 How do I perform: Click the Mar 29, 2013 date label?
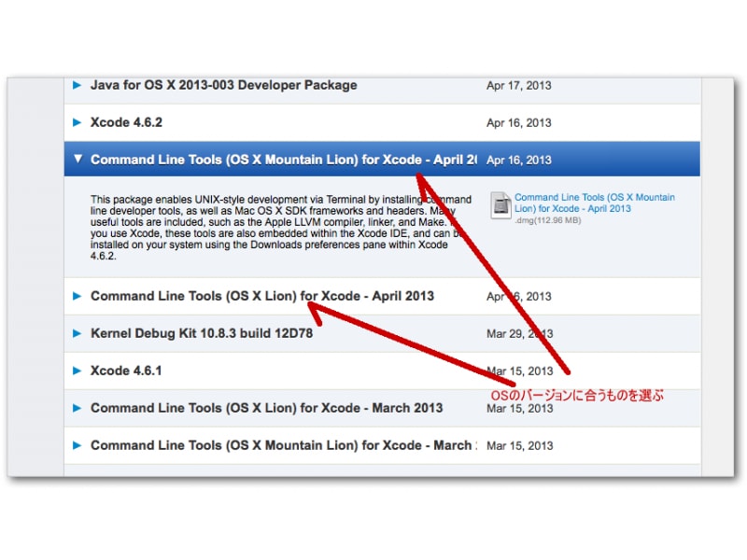coord(520,333)
